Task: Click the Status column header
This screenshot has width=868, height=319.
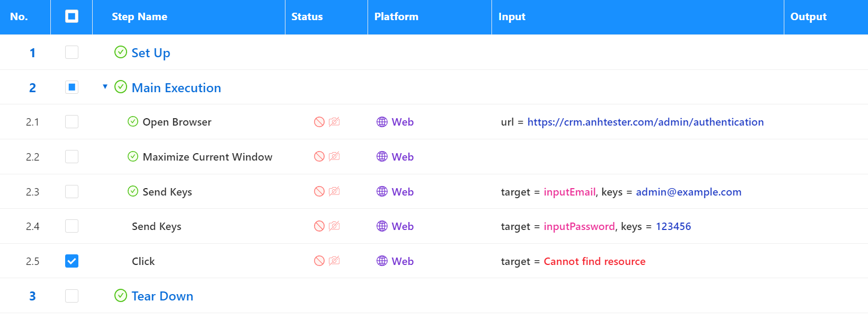Action: tap(307, 17)
